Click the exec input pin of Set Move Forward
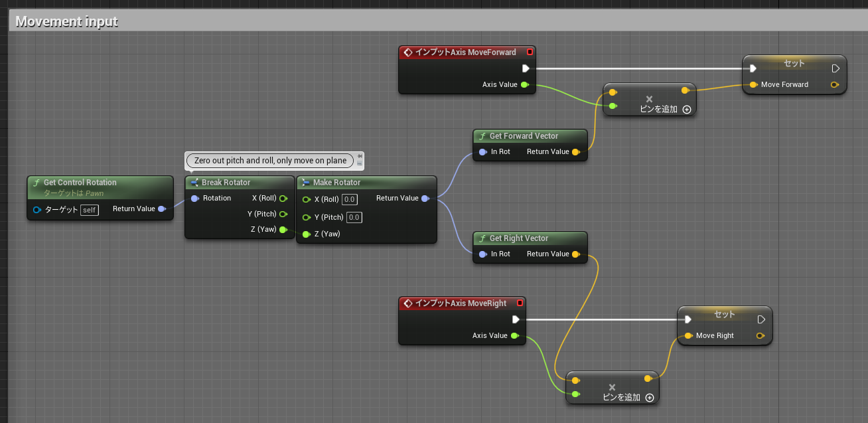The width and height of the screenshot is (868, 423). click(x=753, y=68)
